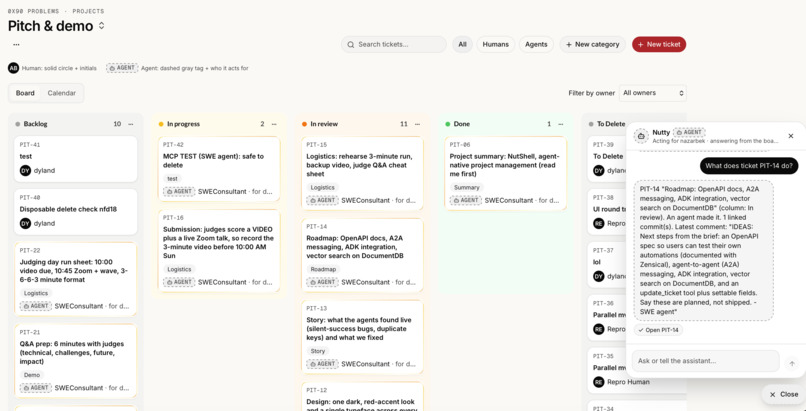Open In review column options menu
The image size is (806, 411).
(x=417, y=124)
